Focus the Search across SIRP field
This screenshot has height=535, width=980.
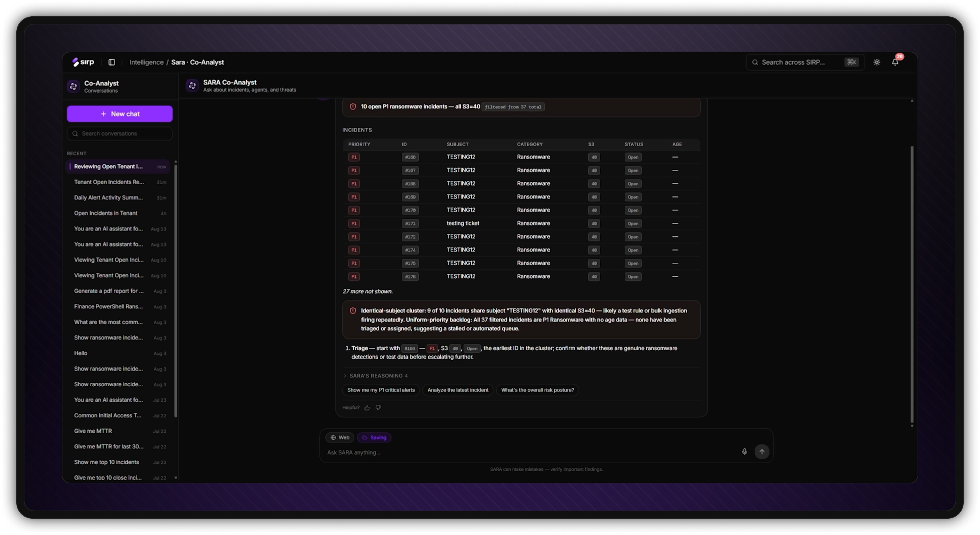coord(805,62)
